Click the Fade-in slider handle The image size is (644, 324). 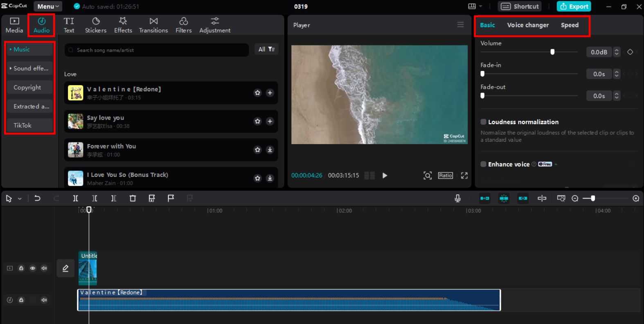coord(482,74)
